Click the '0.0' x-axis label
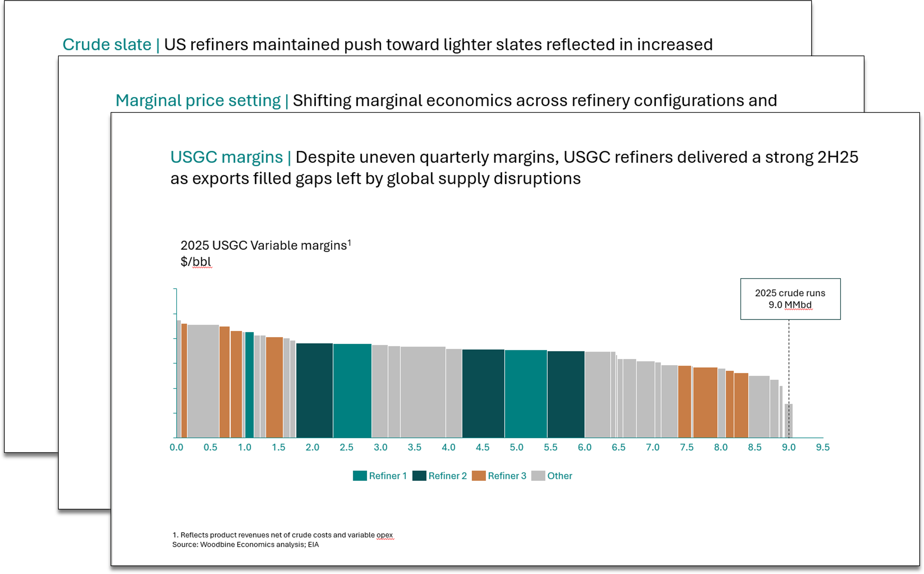 point(177,448)
